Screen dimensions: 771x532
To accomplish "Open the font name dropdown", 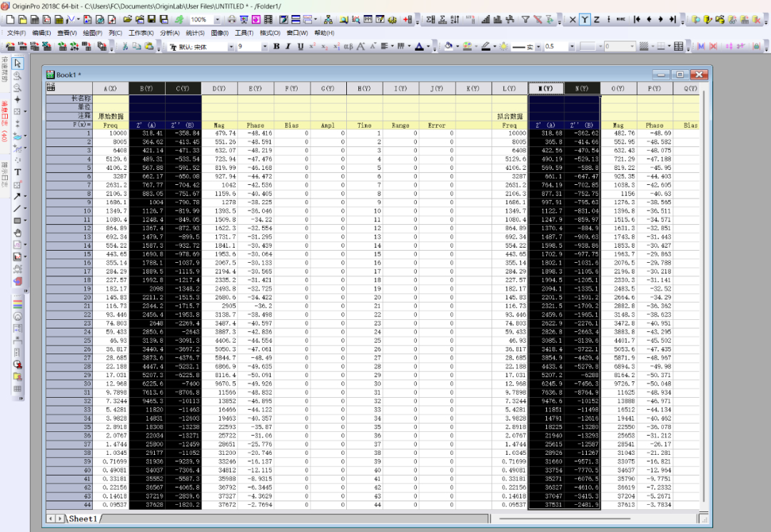I will click(231, 46).
